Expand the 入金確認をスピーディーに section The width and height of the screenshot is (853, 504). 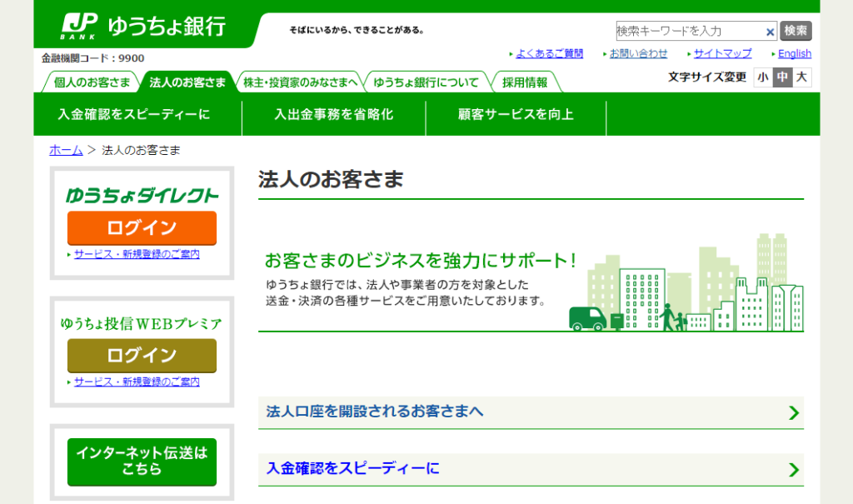(x=531, y=468)
